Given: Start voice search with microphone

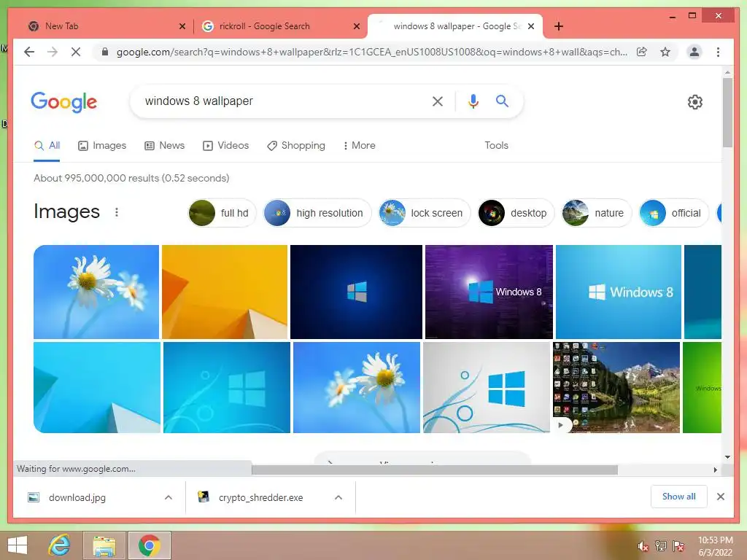Looking at the screenshot, I should pos(473,101).
